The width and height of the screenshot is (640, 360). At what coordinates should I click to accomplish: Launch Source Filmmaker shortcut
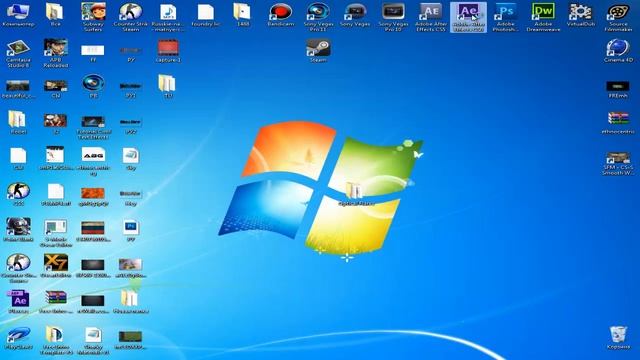(618, 17)
